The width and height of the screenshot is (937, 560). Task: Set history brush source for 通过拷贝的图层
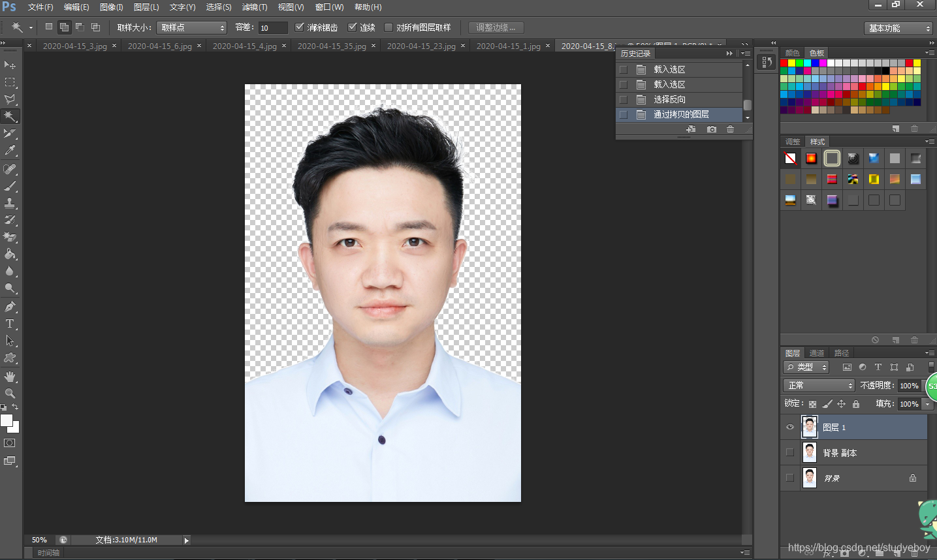point(624,114)
